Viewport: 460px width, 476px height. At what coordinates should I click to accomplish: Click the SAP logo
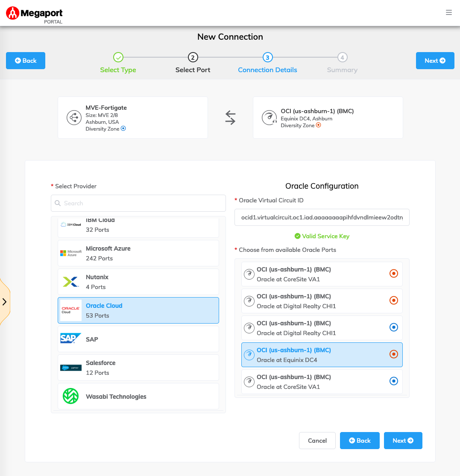[71, 338]
